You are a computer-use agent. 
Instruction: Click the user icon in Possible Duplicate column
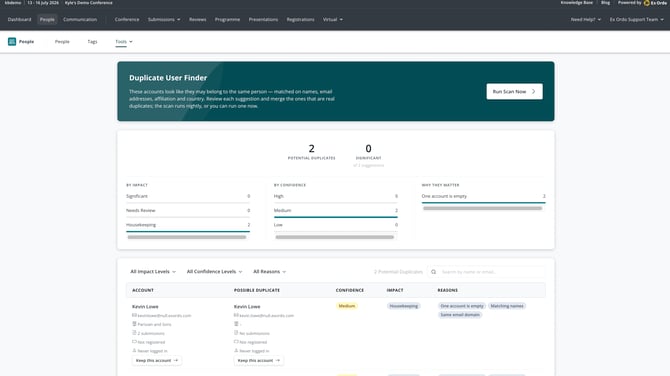click(236, 350)
